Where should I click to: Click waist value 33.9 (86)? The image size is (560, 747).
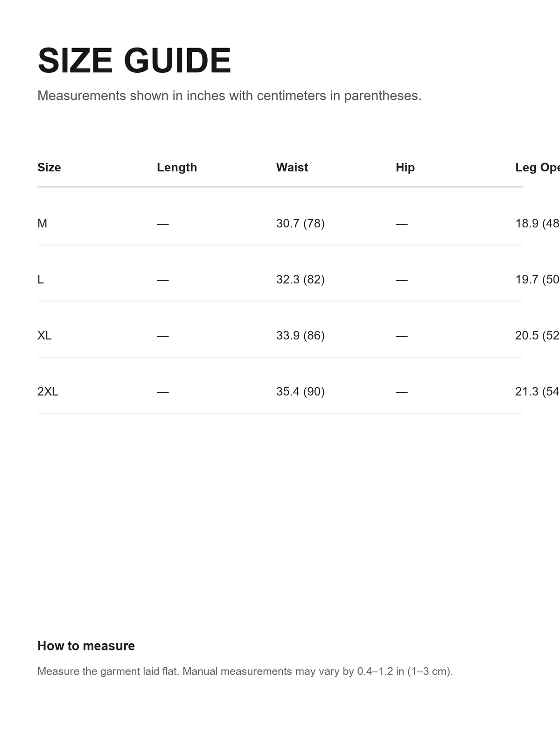(301, 335)
